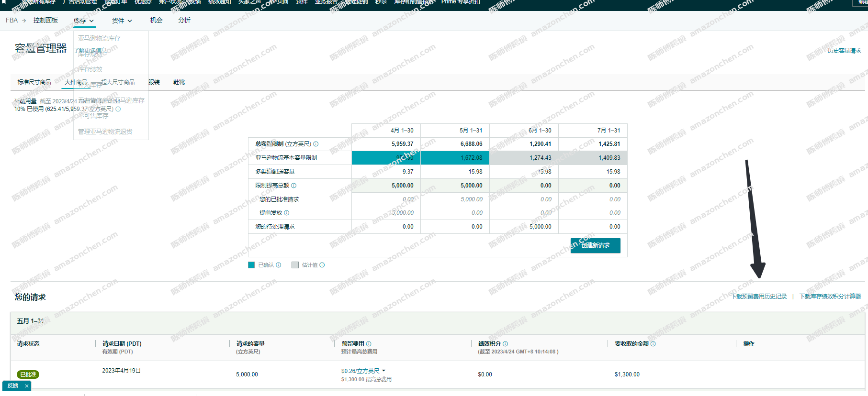Close the 反馈 feedback widget
868x396 pixels.
coord(27,386)
